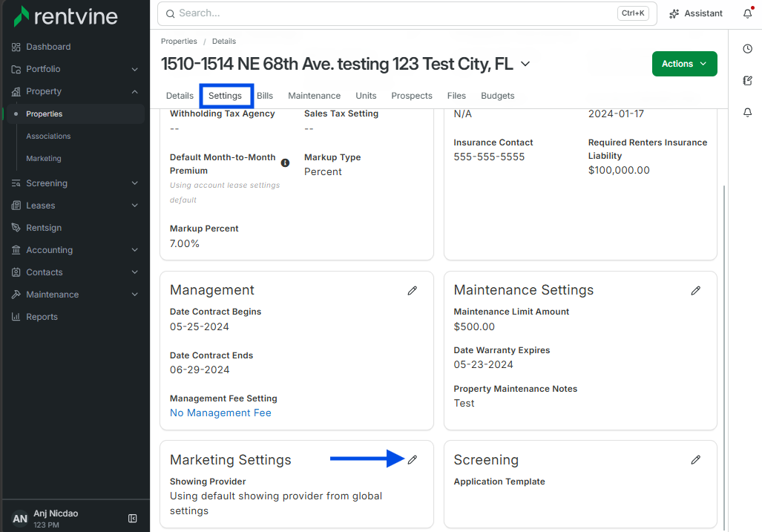This screenshot has height=532, width=762.
Task: Open history clock icon in right rail
Action: (x=747, y=48)
